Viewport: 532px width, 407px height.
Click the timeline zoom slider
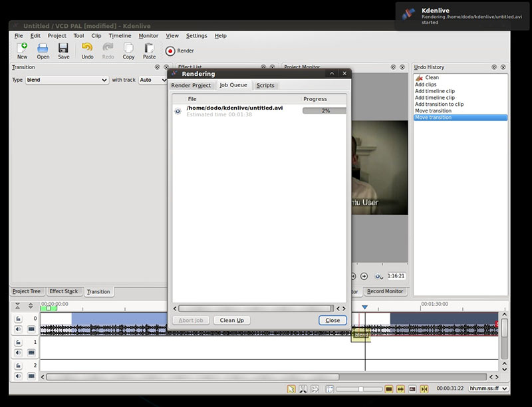pyautogui.click(x=360, y=389)
